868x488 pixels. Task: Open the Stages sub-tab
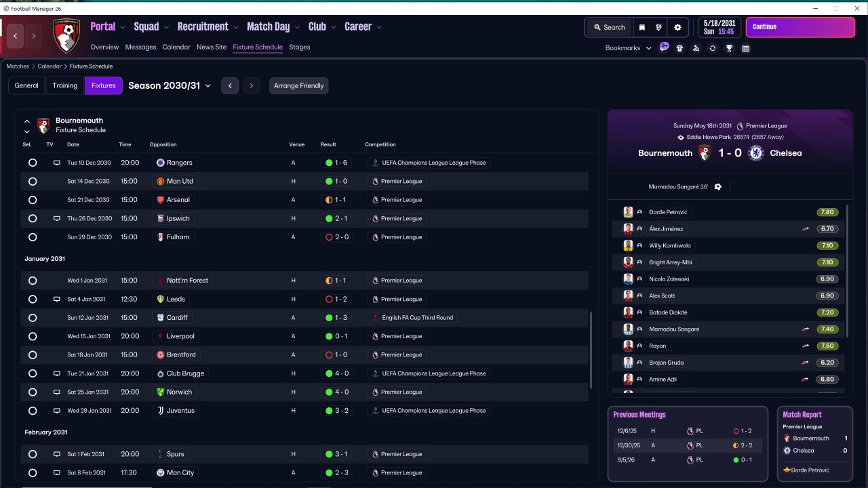point(300,47)
